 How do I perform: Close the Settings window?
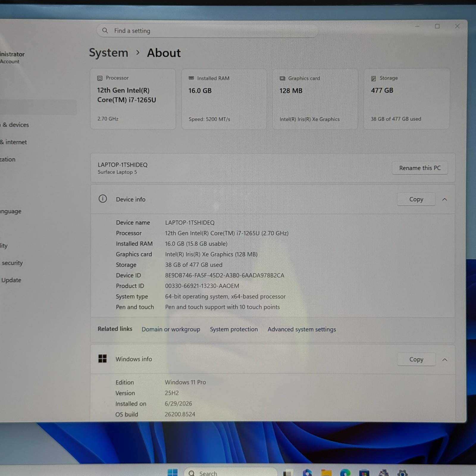point(457,26)
